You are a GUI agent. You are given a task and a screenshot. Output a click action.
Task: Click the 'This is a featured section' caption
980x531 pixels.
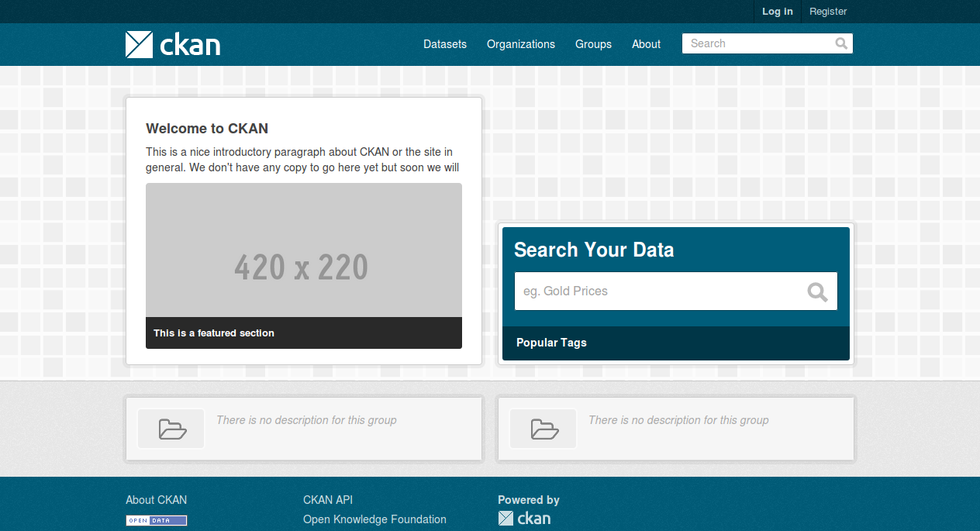pyautogui.click(x=214, y=333)
